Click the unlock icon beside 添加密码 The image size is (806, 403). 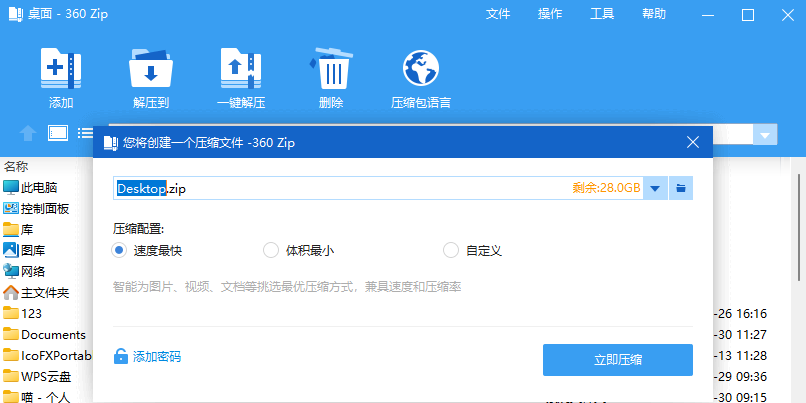coord(121,356)
